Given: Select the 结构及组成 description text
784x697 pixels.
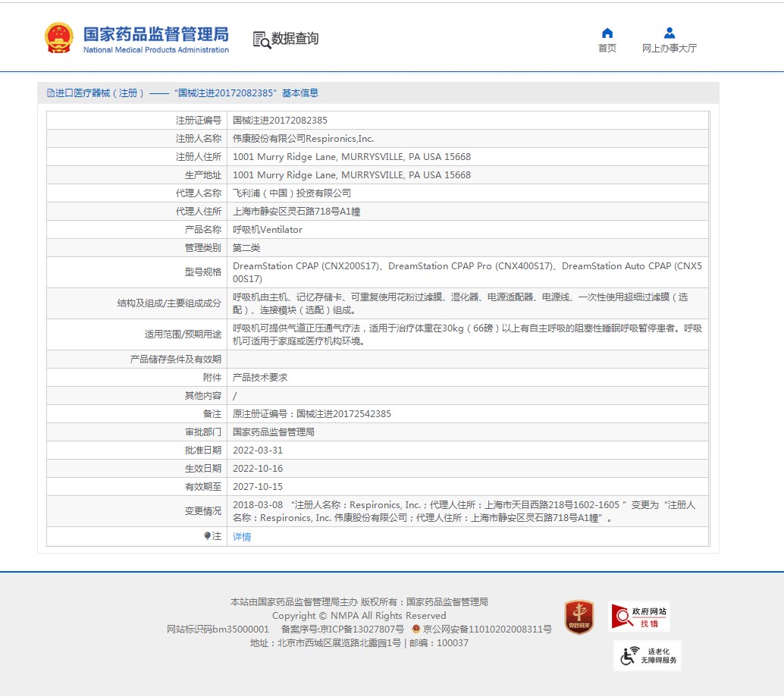Looking at the screenshot, I should (460, 303).
